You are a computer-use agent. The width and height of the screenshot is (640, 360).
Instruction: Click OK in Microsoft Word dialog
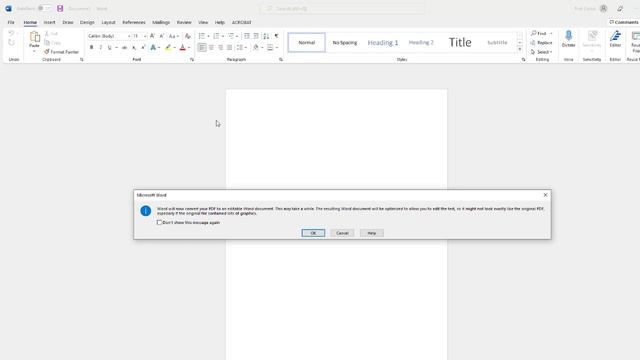313,233
